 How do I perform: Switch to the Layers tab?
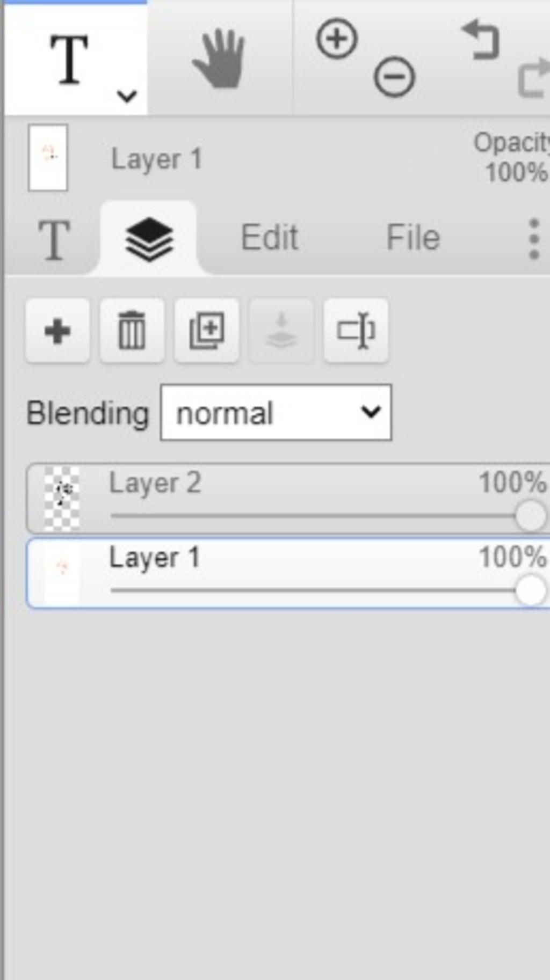click(149, 239)
